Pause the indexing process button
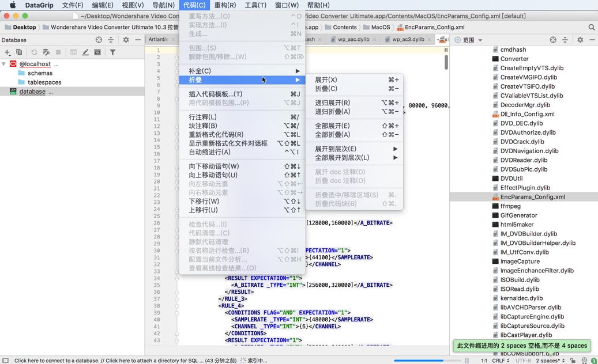Image resolution: width=598 pixels, height=364 pixels. click(x=467, y=360)
